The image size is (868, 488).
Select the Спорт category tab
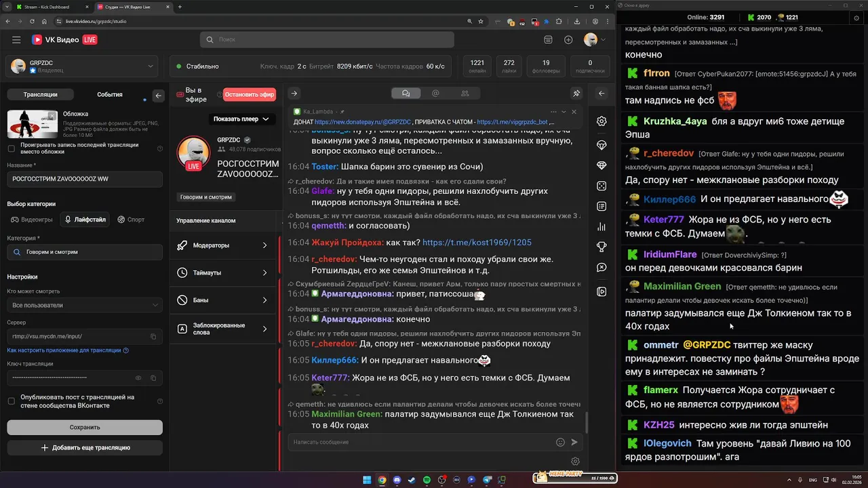pyautogui.click(x=131, y=220)
